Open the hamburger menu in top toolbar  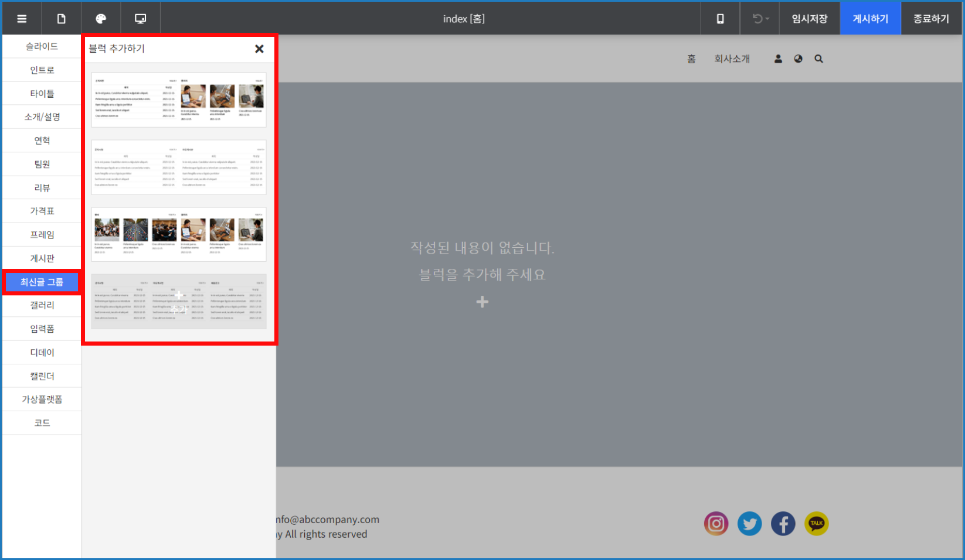[22, 19]
